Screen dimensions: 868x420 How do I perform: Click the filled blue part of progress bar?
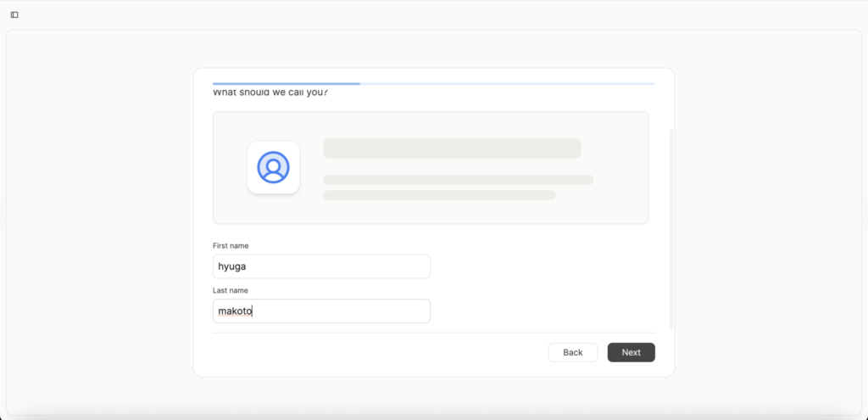coord(286,84)
